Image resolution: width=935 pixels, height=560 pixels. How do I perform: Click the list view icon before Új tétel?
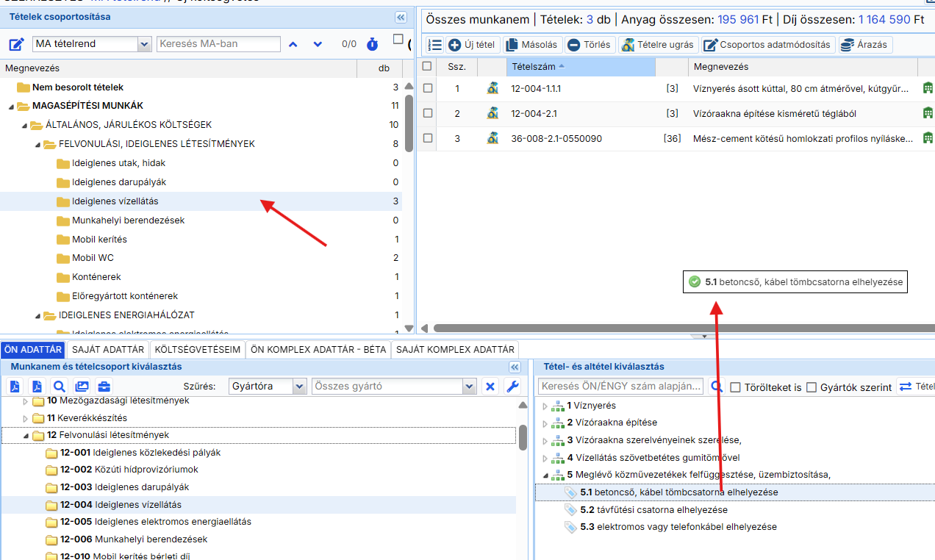pyautogui.click(x=434, y=45)
